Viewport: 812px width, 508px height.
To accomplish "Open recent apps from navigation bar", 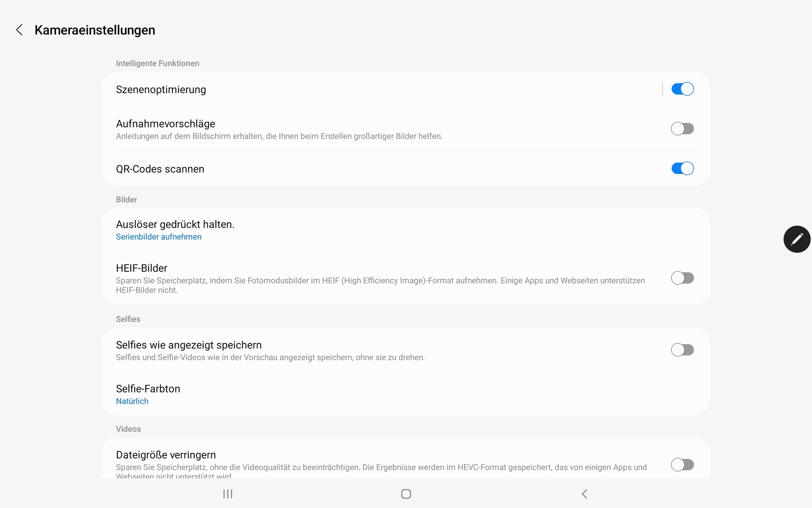I will click(x=228, y=494).
